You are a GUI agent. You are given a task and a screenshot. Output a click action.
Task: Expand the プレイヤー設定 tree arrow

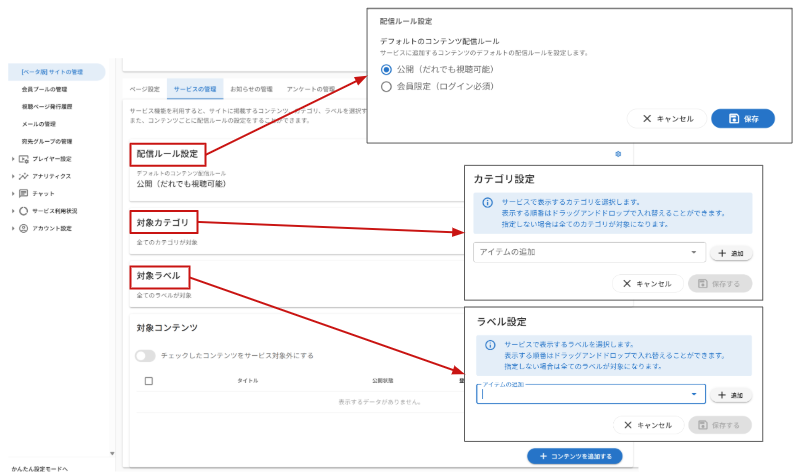13,159
